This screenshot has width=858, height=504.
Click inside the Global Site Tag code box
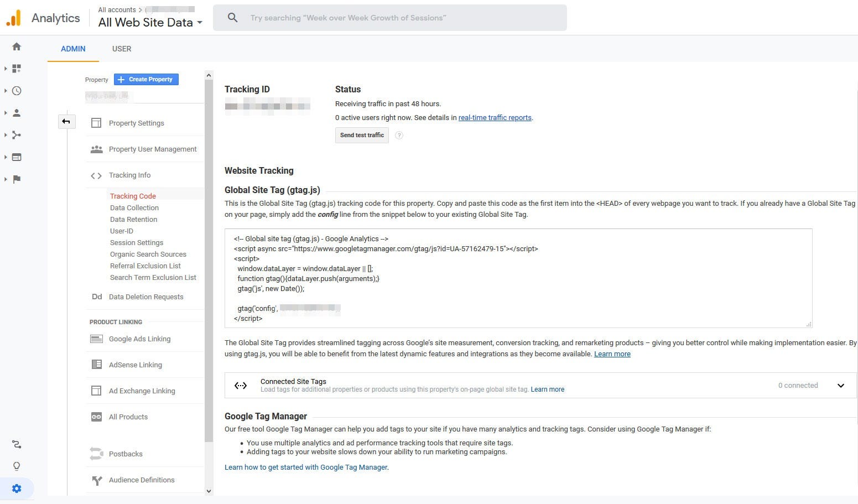(518, 278)
